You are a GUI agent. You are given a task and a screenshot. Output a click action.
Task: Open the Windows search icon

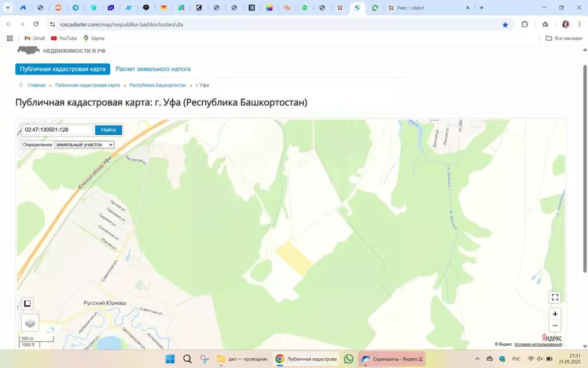pos(187,359)
